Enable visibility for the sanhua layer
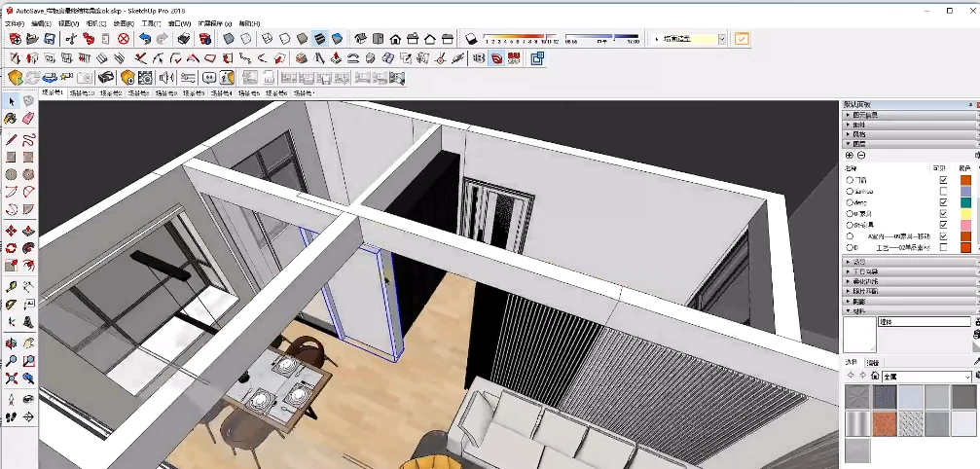Screen dimensions: 980x469 point(942,192)
